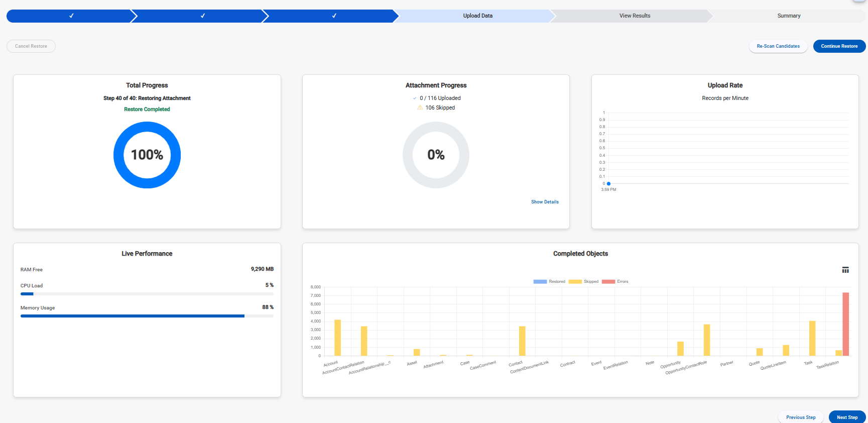This screenshot has height=423, width=868.
Task: Toggle the Restored series in chart legend
Action: [549, 282]
